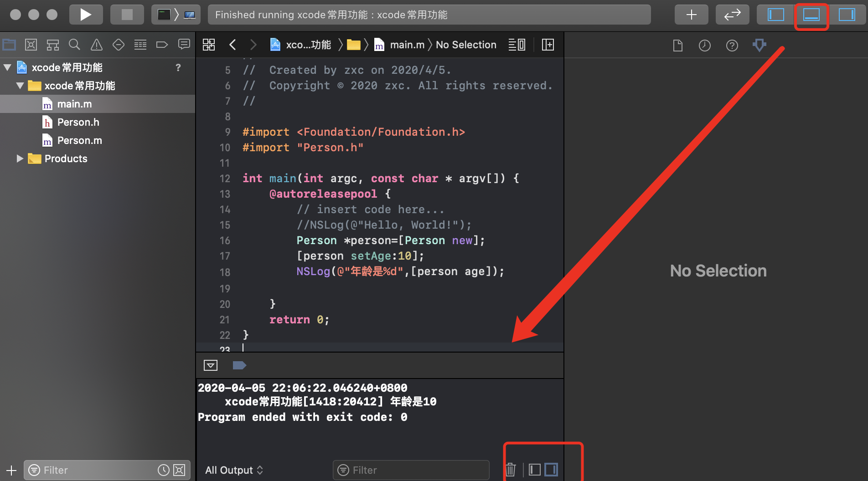The width and height of the screenshot is (868, 481).
Task: Collapse the xcode常用功能 folder group
Action: tap(20, 86)
